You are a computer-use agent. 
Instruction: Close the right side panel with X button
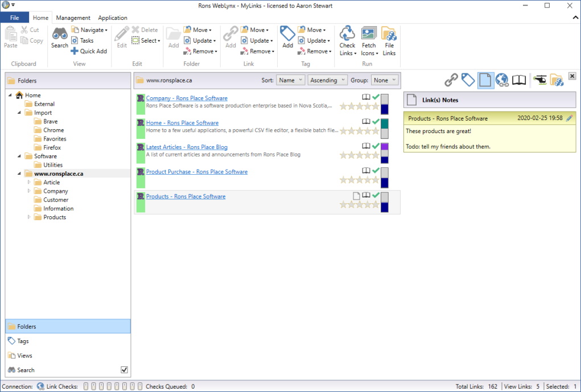tap(572, 76)
